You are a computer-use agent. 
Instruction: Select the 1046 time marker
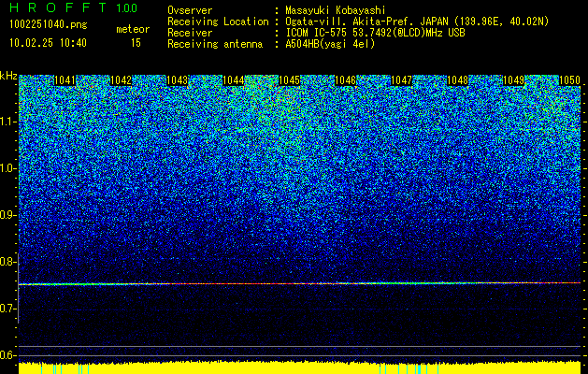coord(345,80)
